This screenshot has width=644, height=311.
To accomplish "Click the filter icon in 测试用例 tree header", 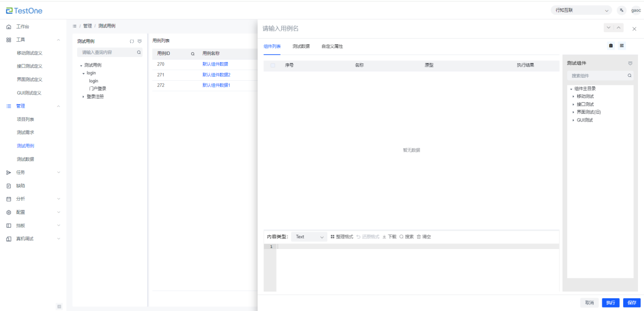I will (x=139, y=41).
